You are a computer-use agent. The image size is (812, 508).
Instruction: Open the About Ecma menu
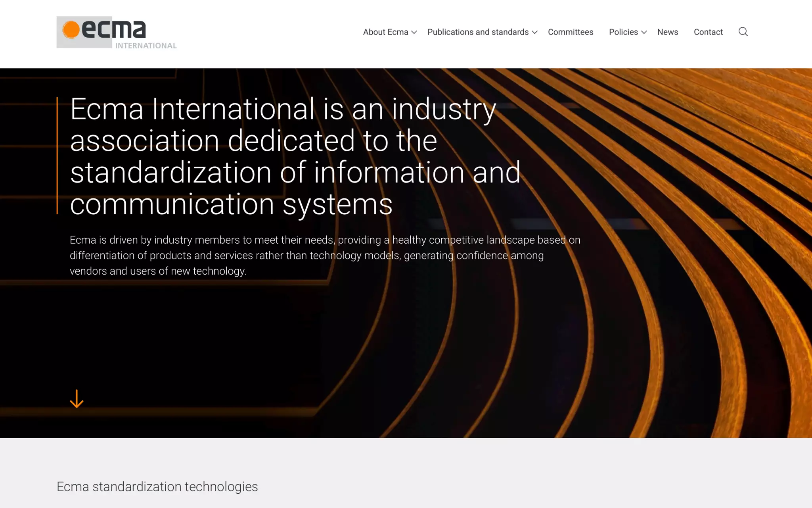(x=385, y=32)
